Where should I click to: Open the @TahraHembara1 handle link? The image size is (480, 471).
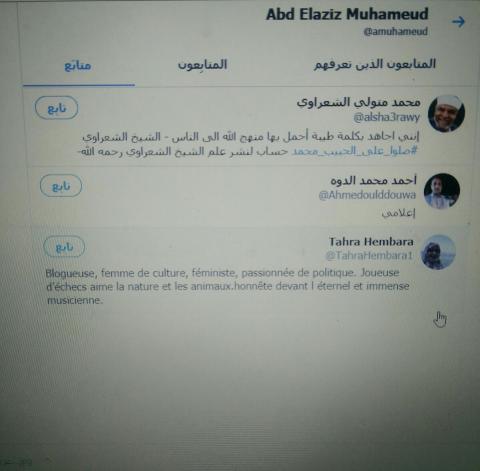coord(369,256)
